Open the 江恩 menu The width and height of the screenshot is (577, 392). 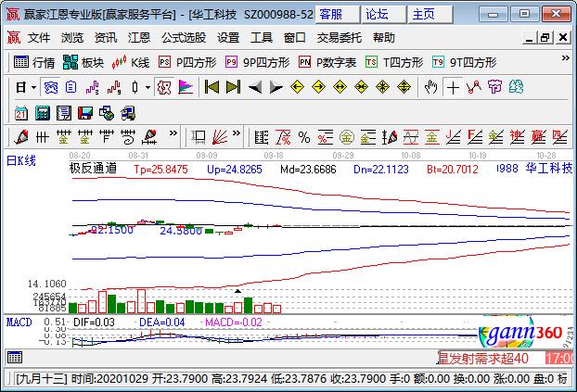[139, 37]
